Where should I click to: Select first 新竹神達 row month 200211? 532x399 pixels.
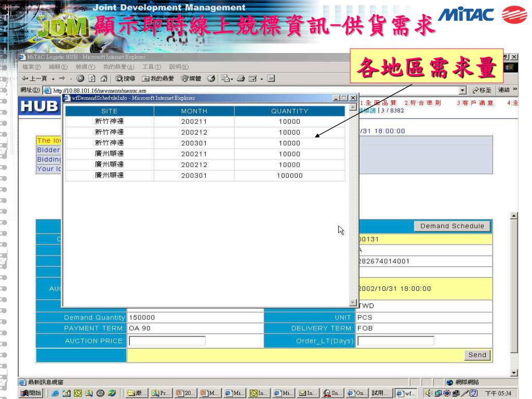pos(194,122)
